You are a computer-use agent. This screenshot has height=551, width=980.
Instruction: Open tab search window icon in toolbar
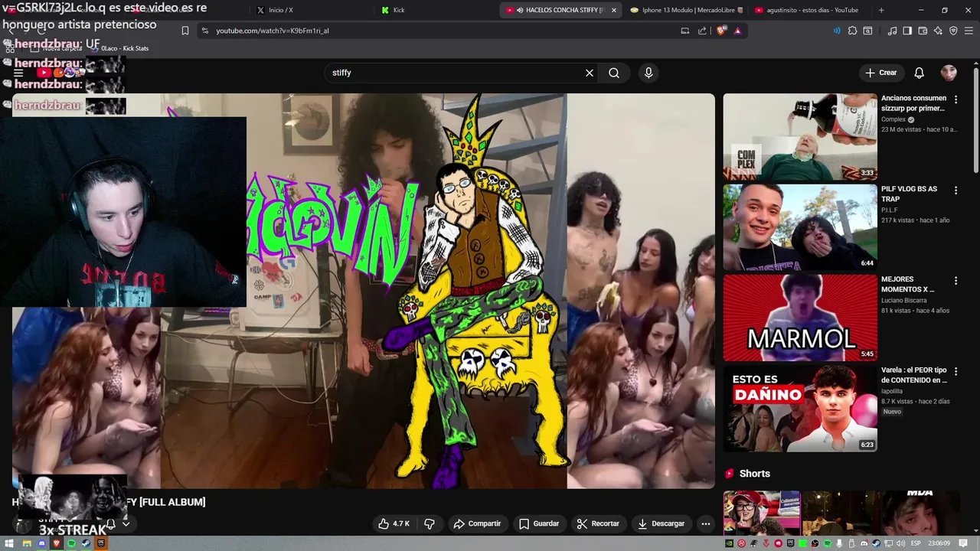point(867,31)
